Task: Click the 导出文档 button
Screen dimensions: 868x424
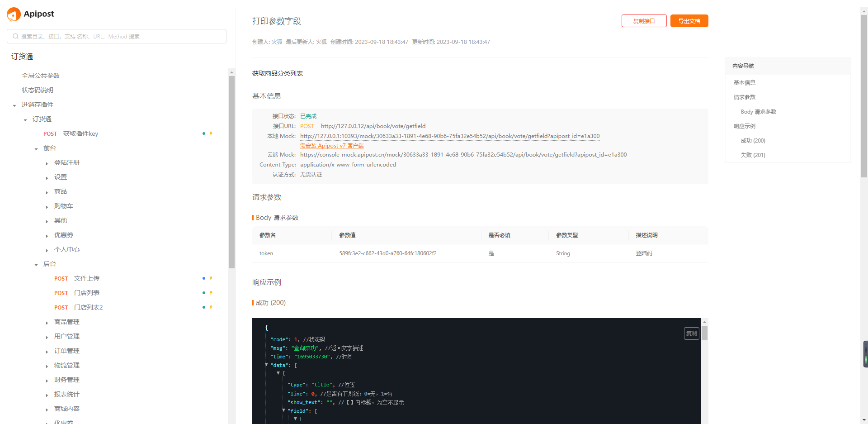Action: (x=689, y=21)
